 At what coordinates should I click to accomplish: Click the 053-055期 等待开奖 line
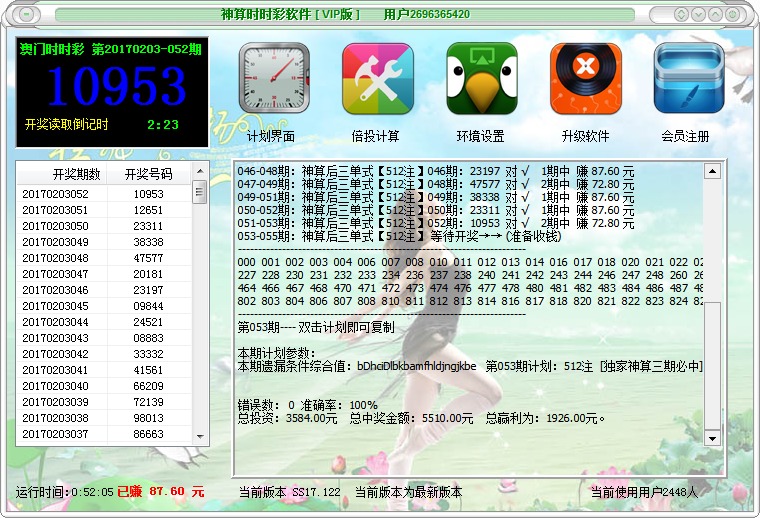tap(399, 236)
